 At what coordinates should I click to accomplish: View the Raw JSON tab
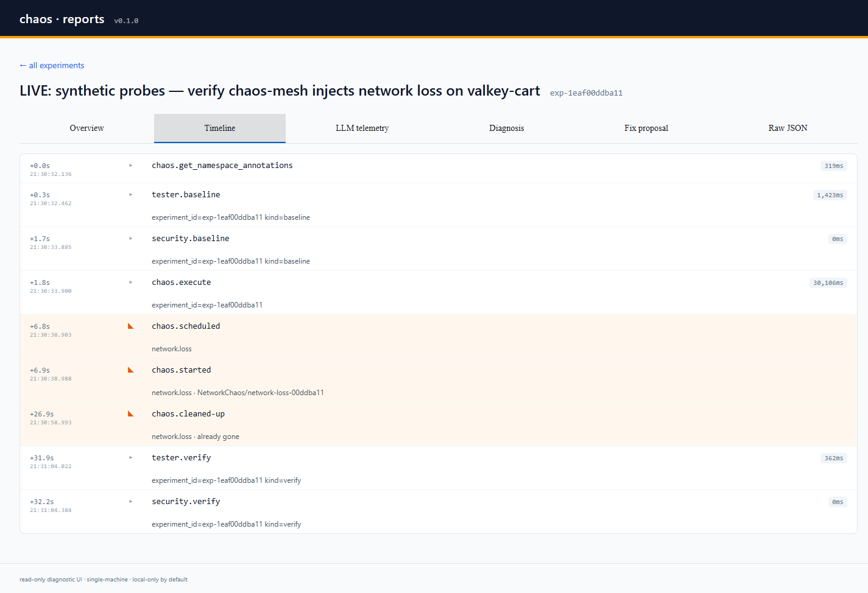788,128
